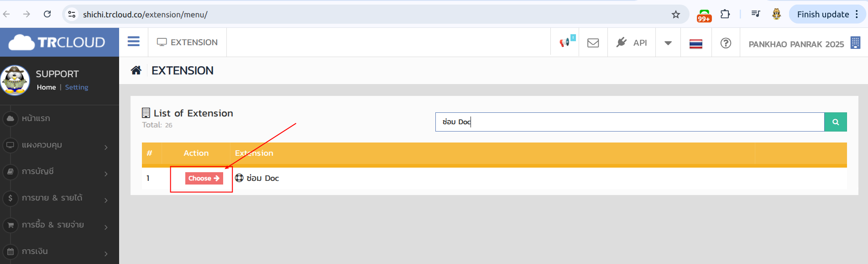The width and height of the screenshot is (868, 264).
Task: Open the Setting link under SUPPORT
Action: (77, 87)
